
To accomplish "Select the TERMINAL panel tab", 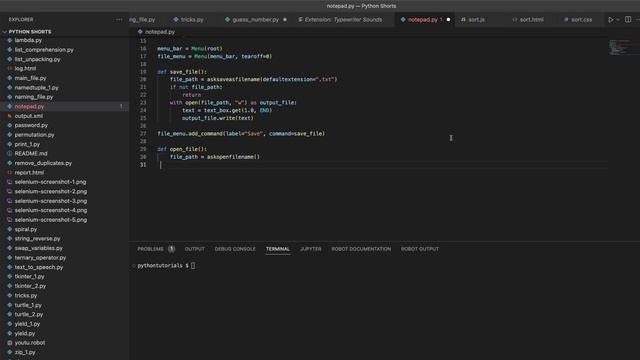I will coord(278,249).
